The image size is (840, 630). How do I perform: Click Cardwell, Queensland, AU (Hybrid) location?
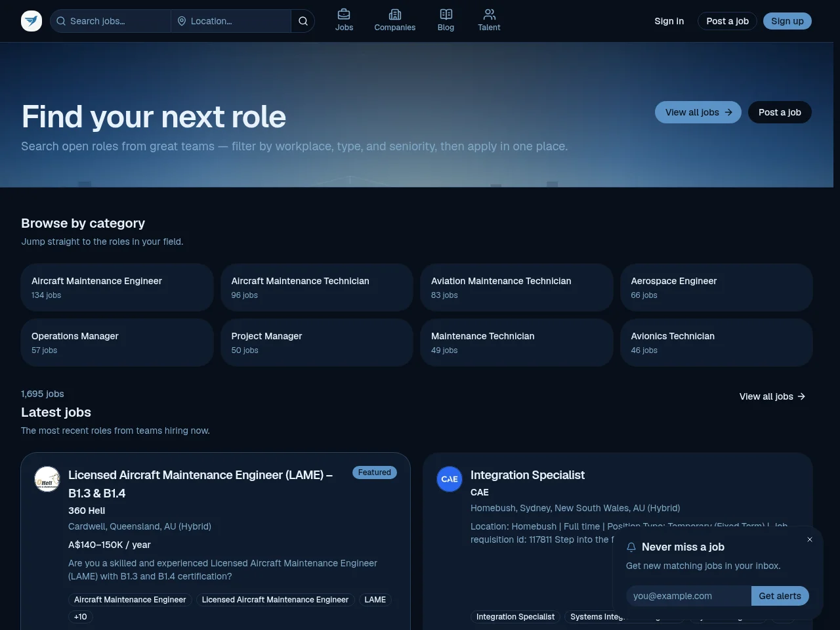pos(140,526)
